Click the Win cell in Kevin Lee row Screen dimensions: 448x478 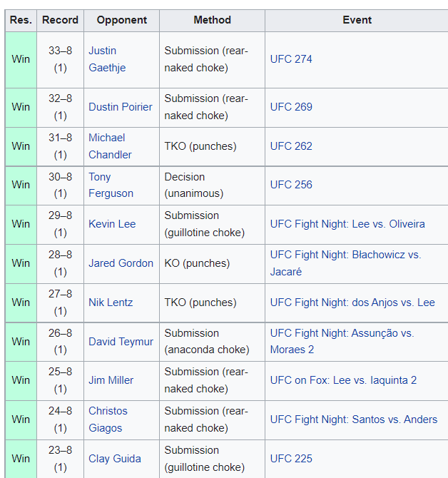[21, 224]
